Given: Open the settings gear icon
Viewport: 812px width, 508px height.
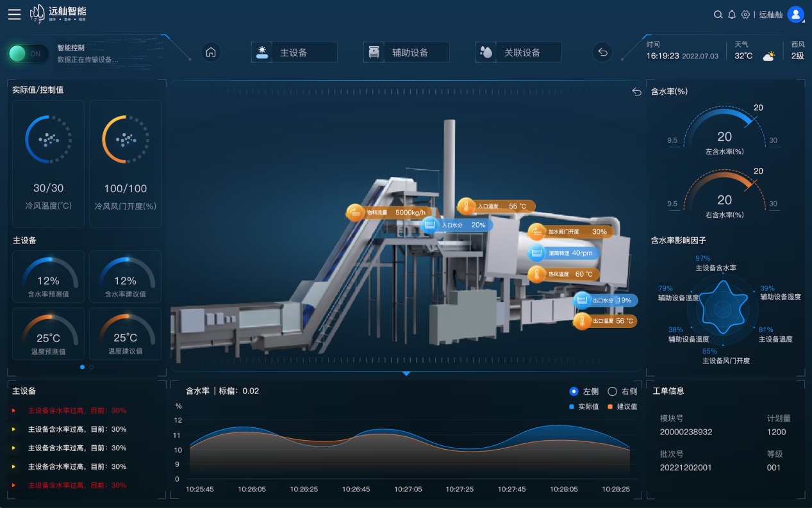Looking at the screenshot, I should pos(745,14).
